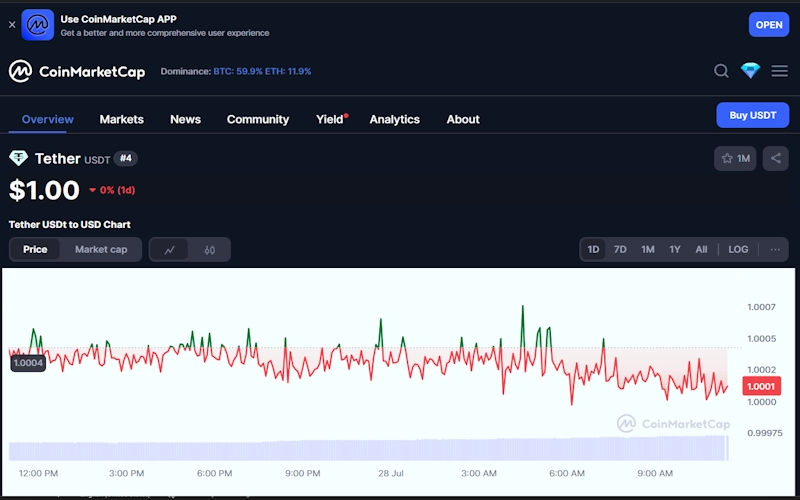Open the hamburger menu
This screenshot has height=500, width=800.
(x=780, y=71)
